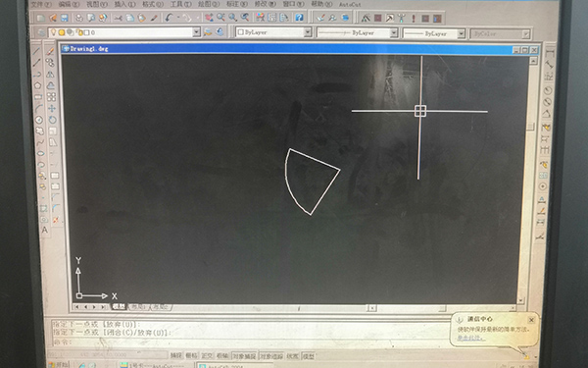Toggle 正交 ortho mode in status bar
The width and height of the screenshot is (588, 368).
coord(207,355)
